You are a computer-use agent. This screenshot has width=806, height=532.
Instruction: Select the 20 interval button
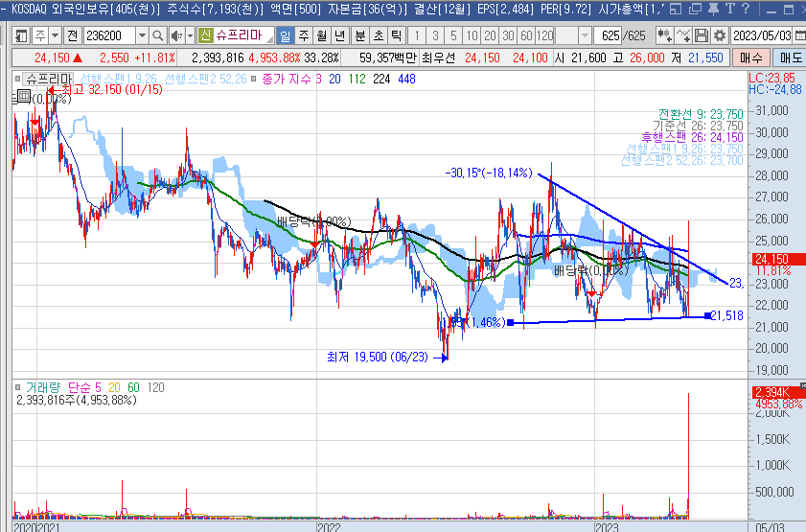point(490,36)
